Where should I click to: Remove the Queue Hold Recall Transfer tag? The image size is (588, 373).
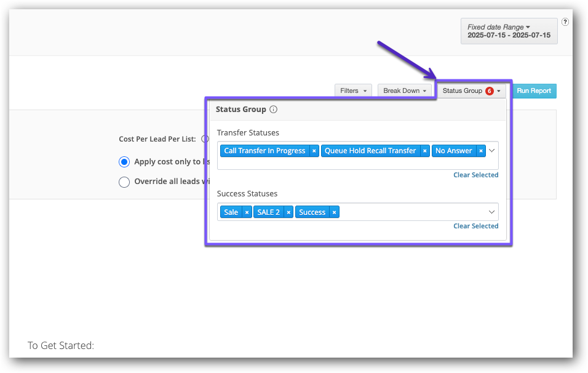pyautogui.click(x=424, y=151)
